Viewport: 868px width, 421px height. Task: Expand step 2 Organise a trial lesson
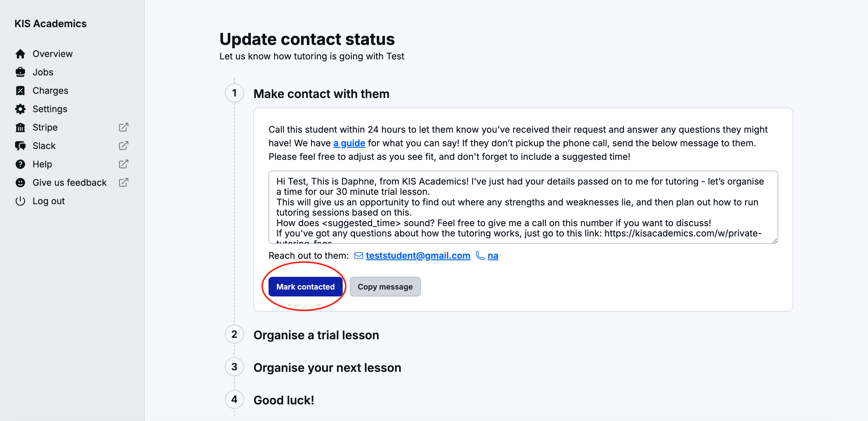point(316,335)
